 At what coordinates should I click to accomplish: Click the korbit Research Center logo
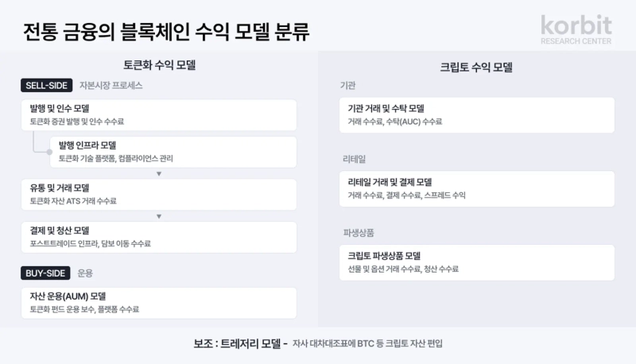576,30
